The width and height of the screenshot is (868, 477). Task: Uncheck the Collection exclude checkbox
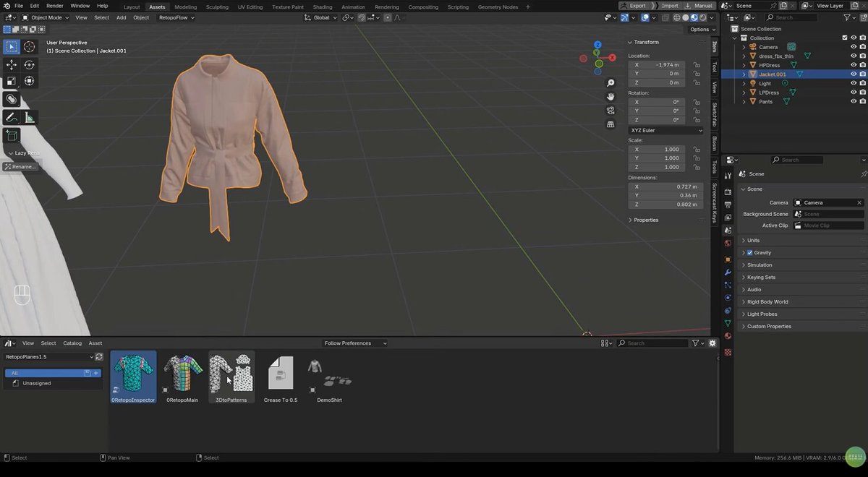click(845, 38)
